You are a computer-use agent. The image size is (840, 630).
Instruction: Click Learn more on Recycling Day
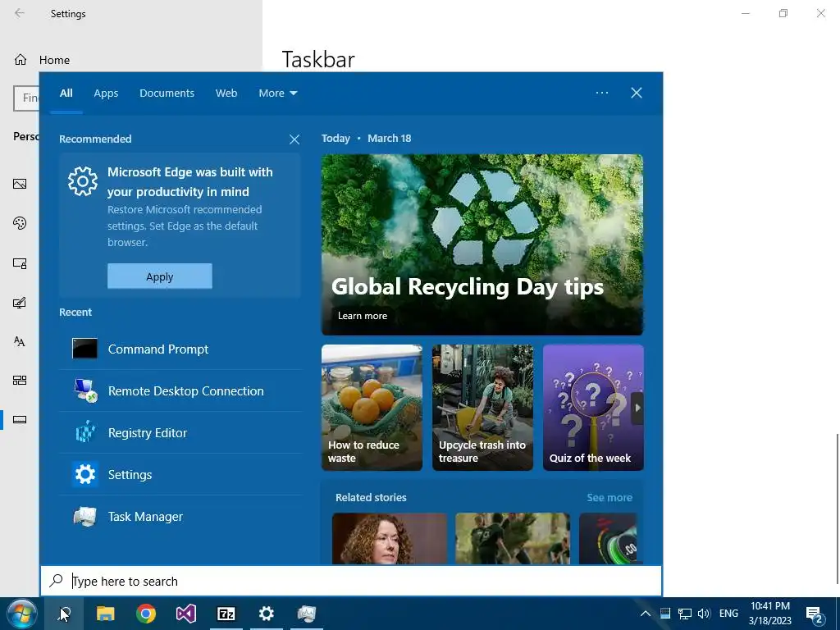tap(363, 316)
